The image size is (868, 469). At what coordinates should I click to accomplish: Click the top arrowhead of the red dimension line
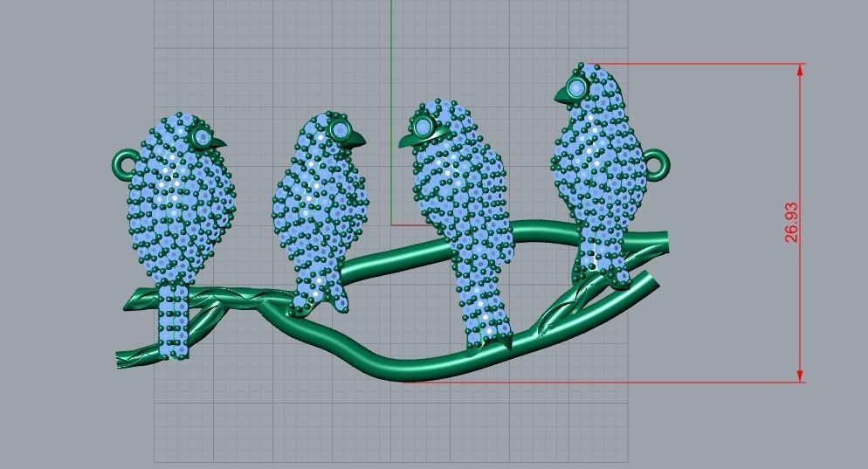(800, 70)
